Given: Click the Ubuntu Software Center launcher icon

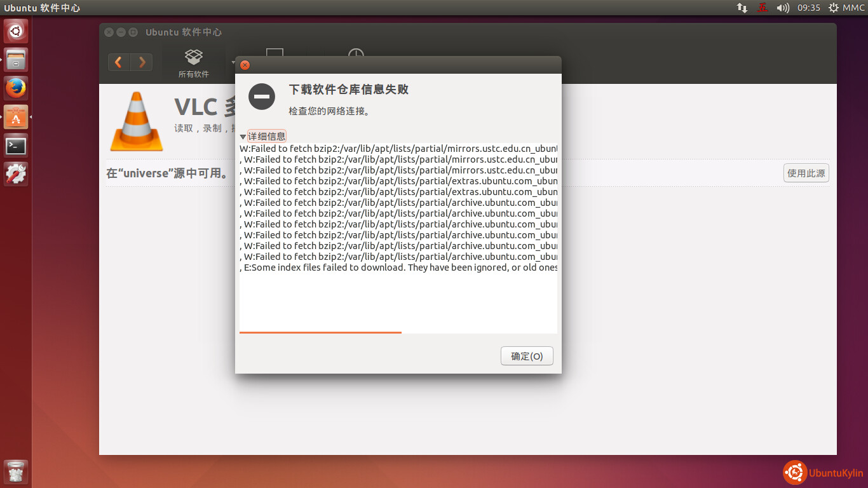Looking at the screenshot, I should [x=16, y=117].
